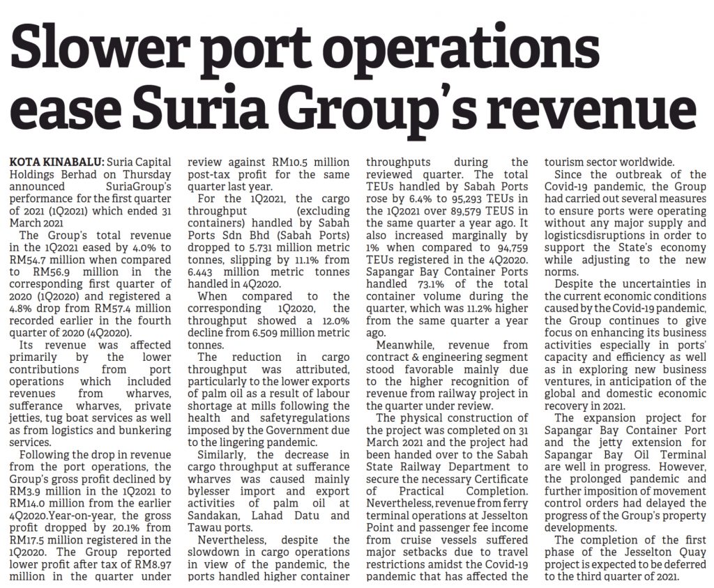Select the text 'third quarter of 2021'
Screen dimensions: 714x588
coord(628,577)
